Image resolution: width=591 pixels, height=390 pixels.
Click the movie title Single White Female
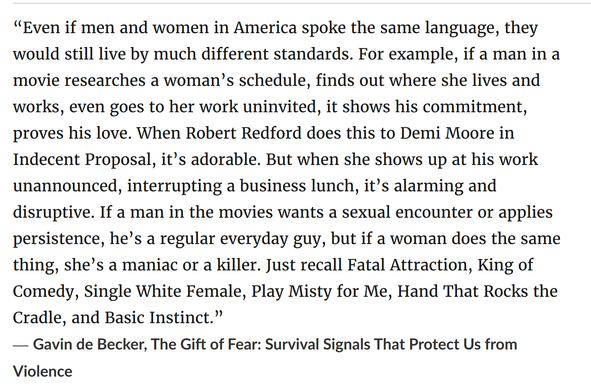point(162,291)
